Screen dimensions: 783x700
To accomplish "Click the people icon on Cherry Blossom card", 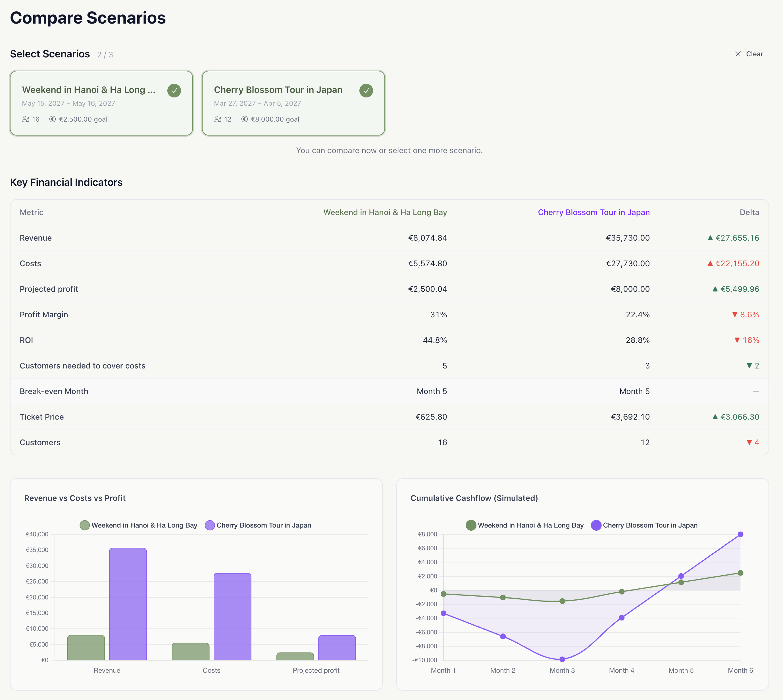I will 218,119.
